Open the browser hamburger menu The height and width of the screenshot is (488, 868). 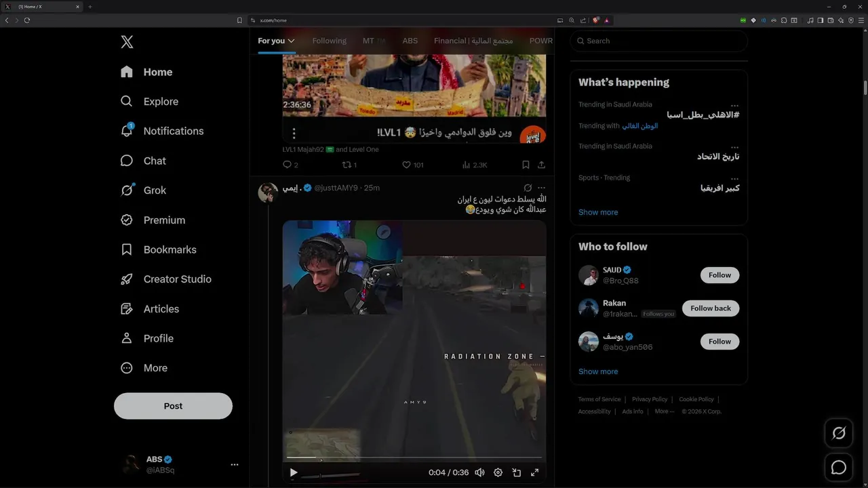click(x=861, y=20)
